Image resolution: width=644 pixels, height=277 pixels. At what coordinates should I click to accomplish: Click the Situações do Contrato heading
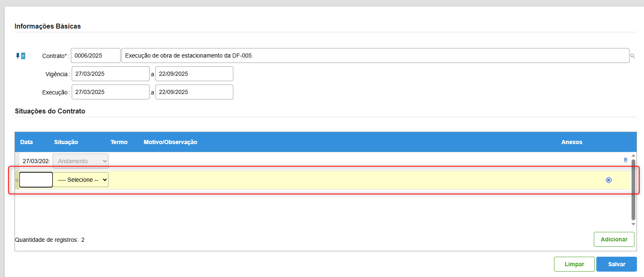pos(50,111)
